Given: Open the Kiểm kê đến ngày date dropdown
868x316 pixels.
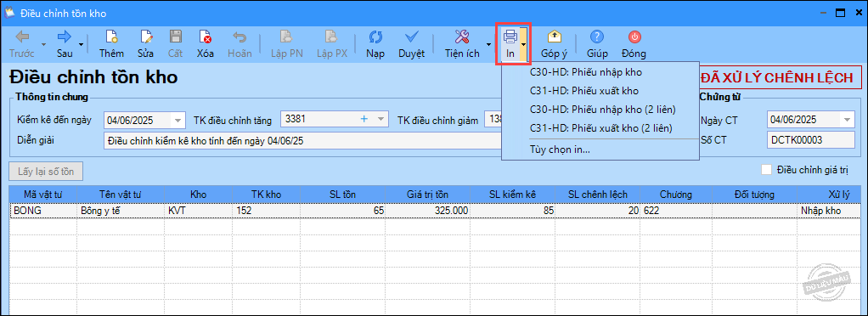Looking at the screenshot, I should coord(178,120).
